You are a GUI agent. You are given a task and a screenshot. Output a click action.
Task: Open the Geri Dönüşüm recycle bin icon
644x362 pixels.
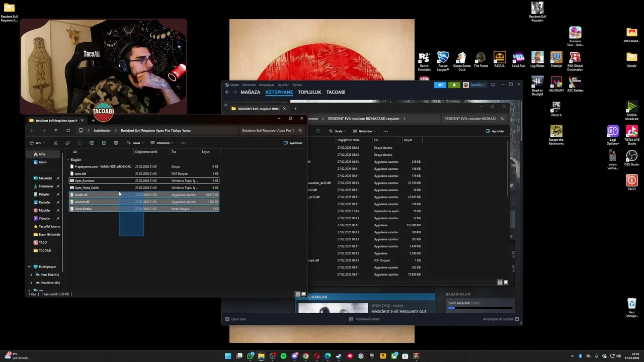click(631, 308)
